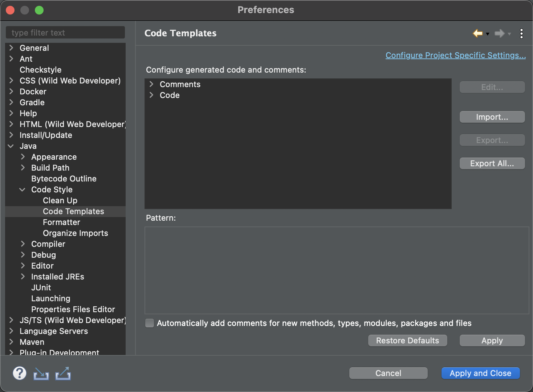533x392 pixels.
Task: Click the Export All button
Action: pos(492,163)
